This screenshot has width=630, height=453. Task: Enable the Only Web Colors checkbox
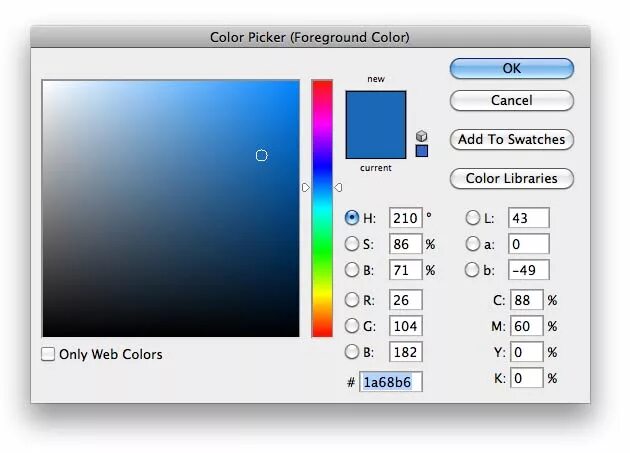click(x=48, y=354)
